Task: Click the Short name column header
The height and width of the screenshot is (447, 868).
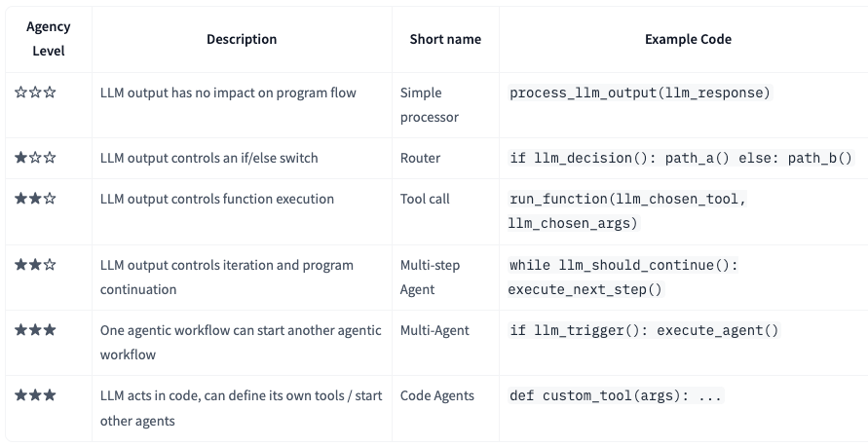Action: [445, 39]
